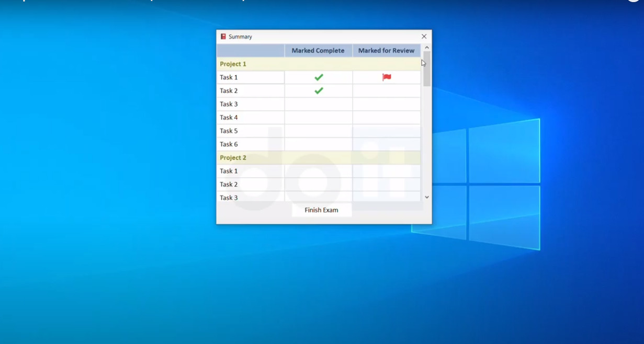Viewport: 644px width, 344px height.
Task: Select Task 2 under Project 1
Action: pyautogui.click(x=251, y=90)
